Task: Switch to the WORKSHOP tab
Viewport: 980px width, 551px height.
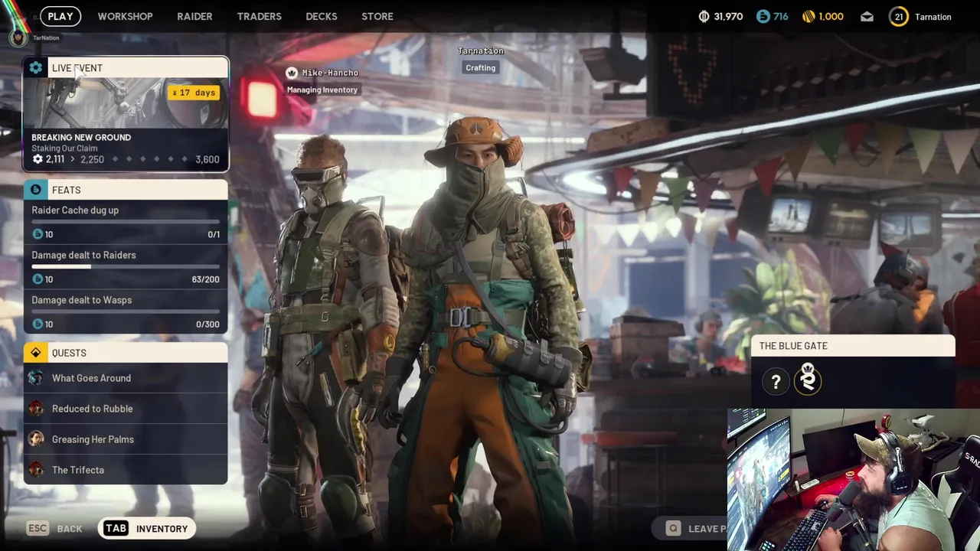Action: point(125,16)
